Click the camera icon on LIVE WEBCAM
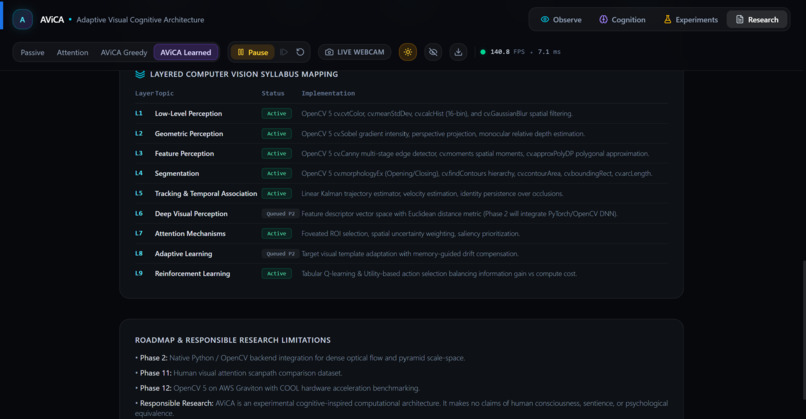This screenshot has height=419, width=806. 329,52
